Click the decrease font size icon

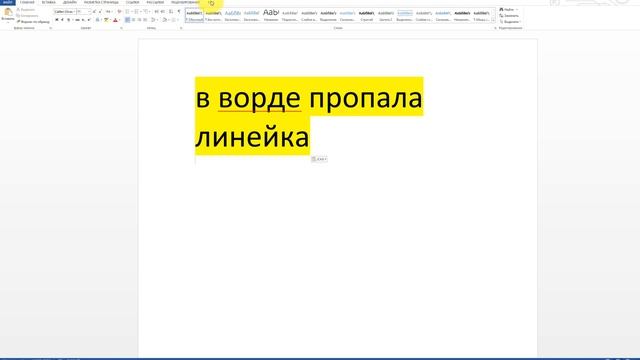click(100, 11)
